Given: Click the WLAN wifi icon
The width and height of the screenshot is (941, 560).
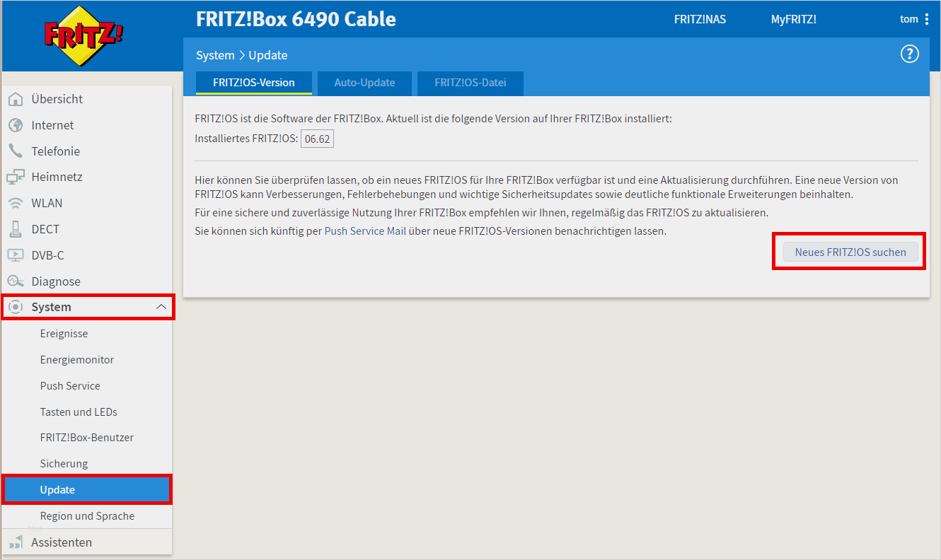Looking at the screenshot, I should click(x=16, y=204).
